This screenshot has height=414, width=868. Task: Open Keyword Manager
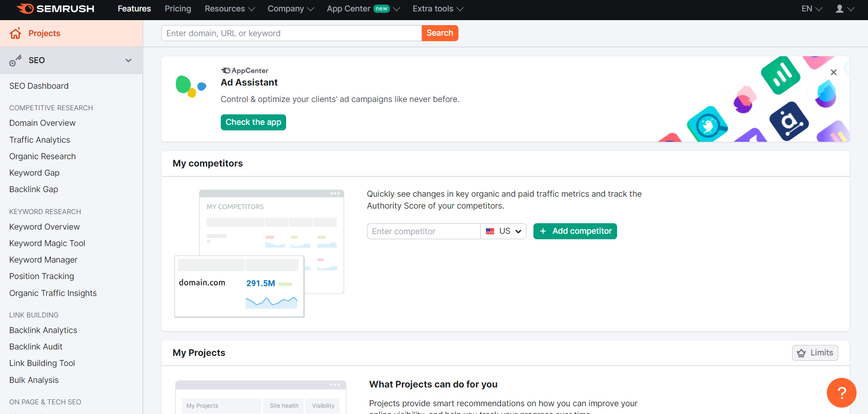click(x=43, y=260)
